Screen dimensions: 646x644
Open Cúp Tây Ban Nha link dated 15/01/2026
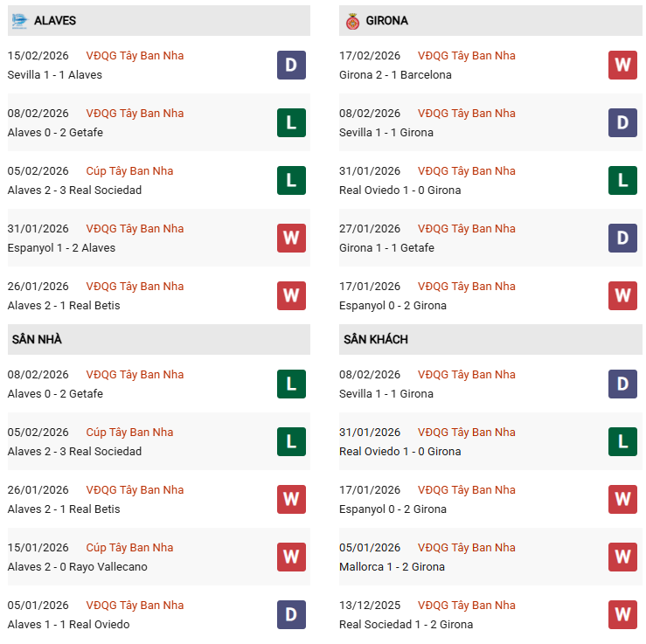click(x=129, y=548)
